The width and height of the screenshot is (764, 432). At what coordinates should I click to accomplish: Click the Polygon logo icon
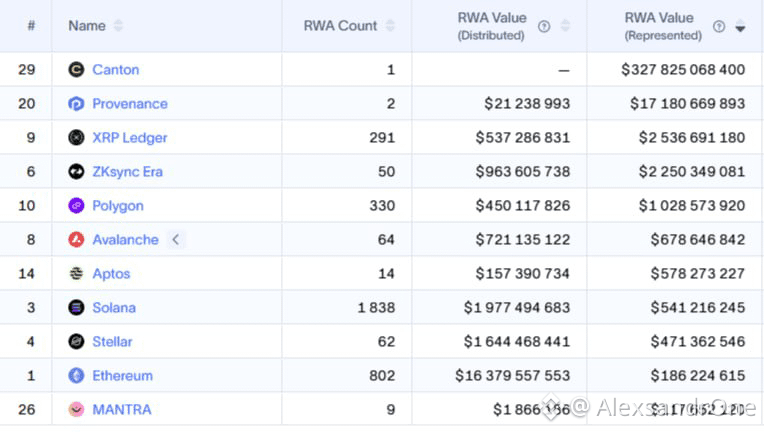[x=76, y=206]
